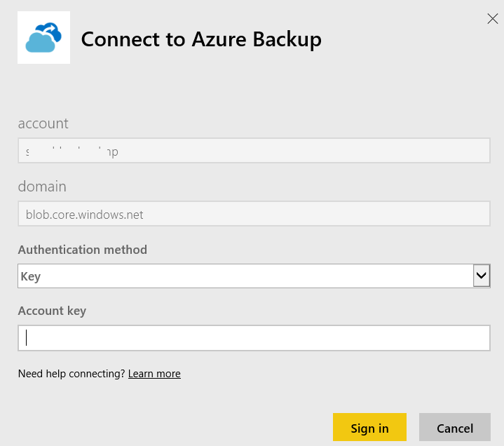The height and width of the screenshot is (446, 504).
Task: Click the 'Connect to Azure Backup' title
Action: 201,39
